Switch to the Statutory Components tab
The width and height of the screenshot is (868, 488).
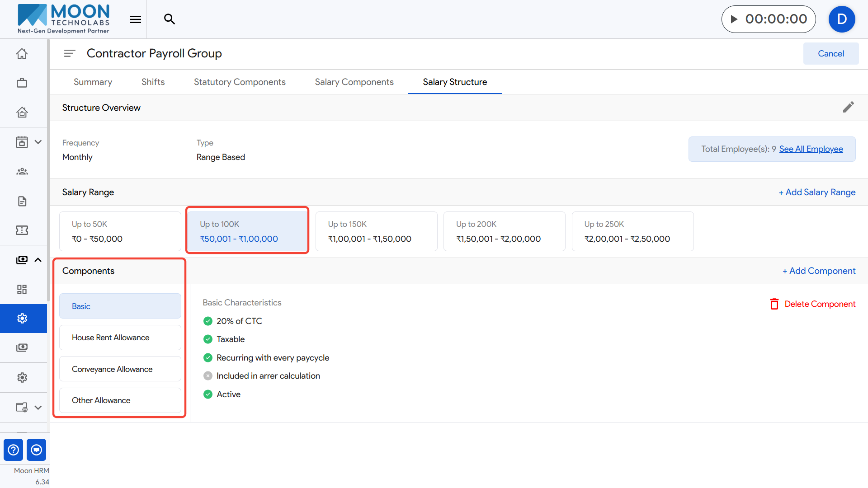pyautogui.click(x=240, y=82)
